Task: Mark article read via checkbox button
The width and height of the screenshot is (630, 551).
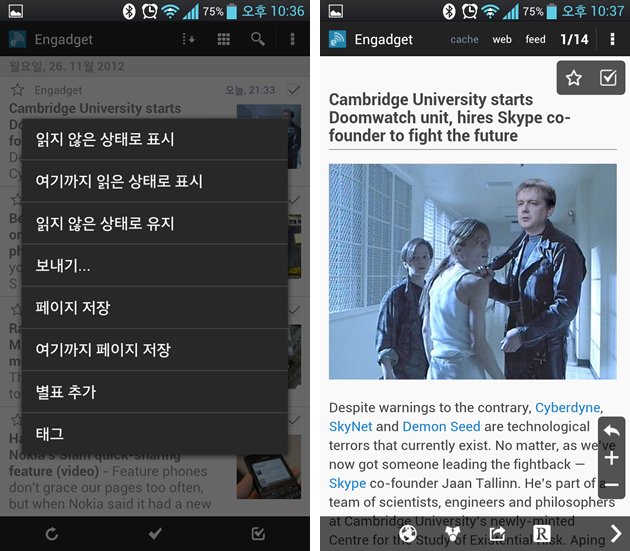Action: point(608,78)
